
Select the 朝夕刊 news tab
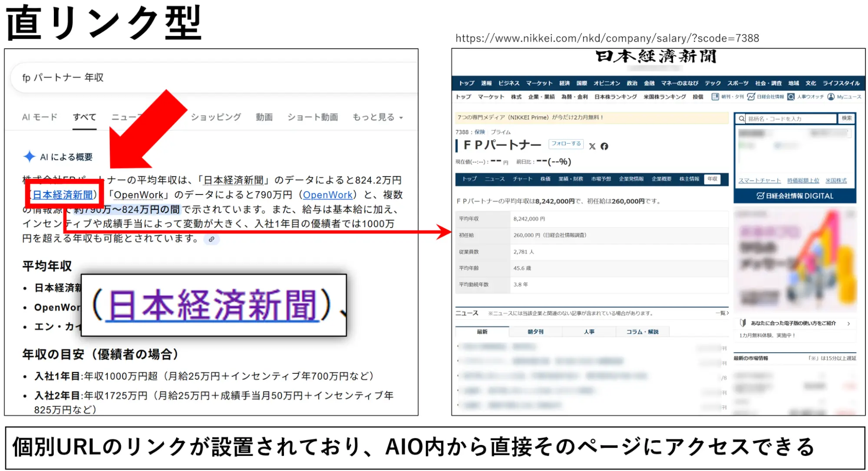click(535, 332)
